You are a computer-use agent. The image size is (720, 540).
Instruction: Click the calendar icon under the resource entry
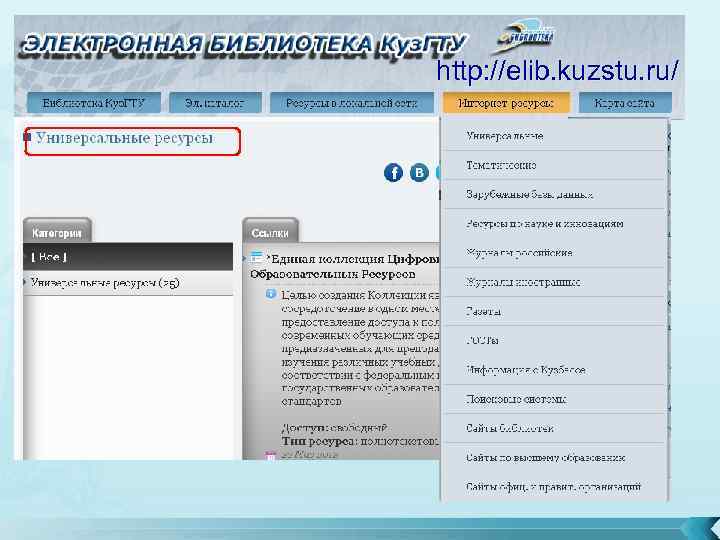(x=270, y=456)
